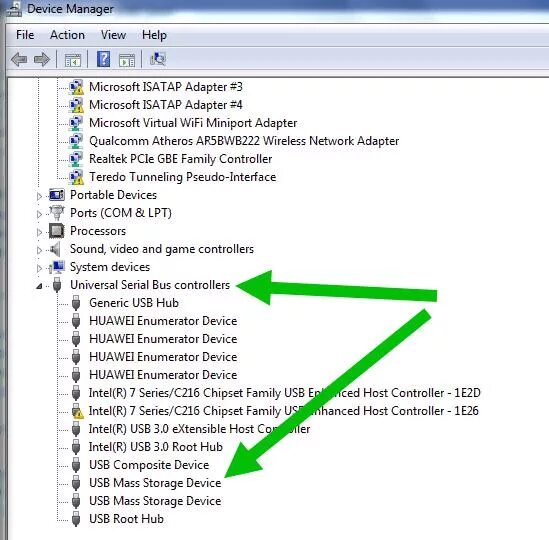Expand Sound, video and game controllers
549x540 pixels.
(x=39, y=250)
